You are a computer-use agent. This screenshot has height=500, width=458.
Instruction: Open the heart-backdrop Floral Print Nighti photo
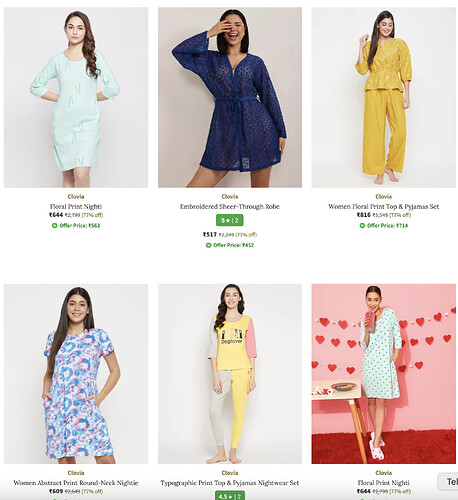tap(384, 374)
